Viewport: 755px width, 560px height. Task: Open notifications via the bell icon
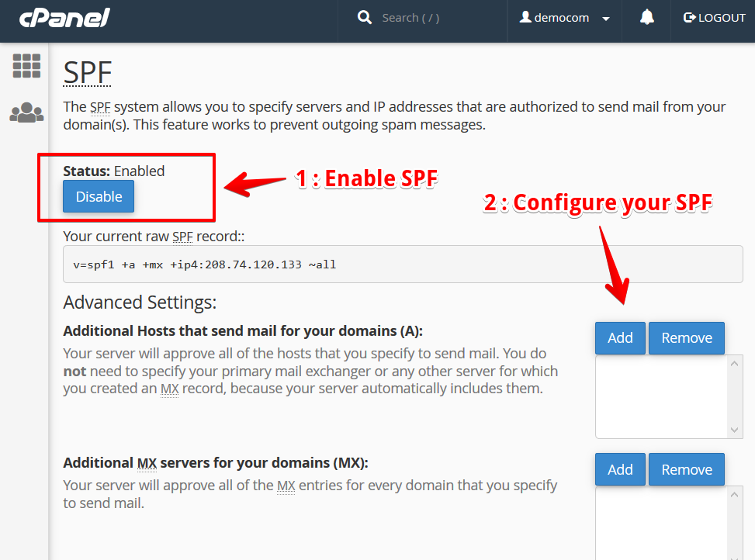[646, 17]
